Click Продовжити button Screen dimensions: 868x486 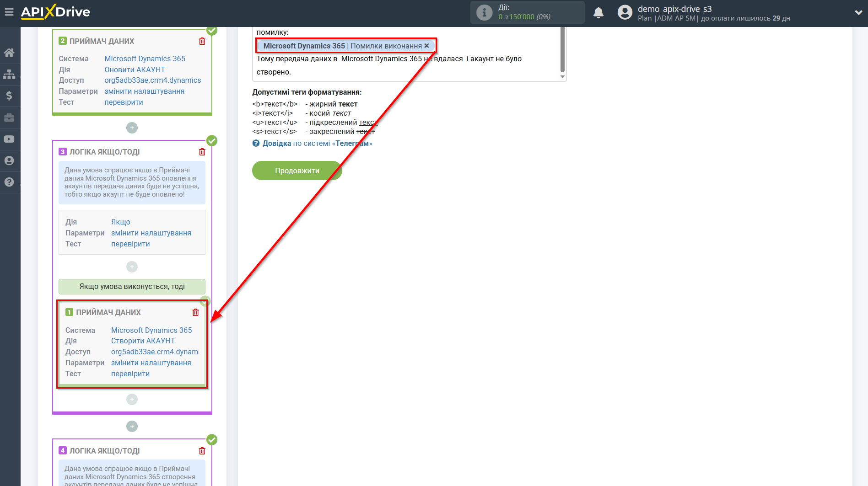[297, 171]
